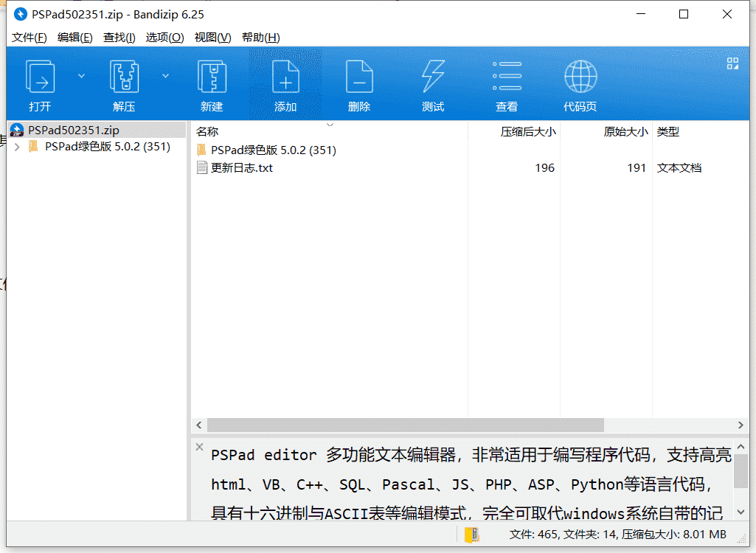The height and width of the screenshot is (553, 756).
Task: Open the 文件(F) menu
Action: pos(30,38)
